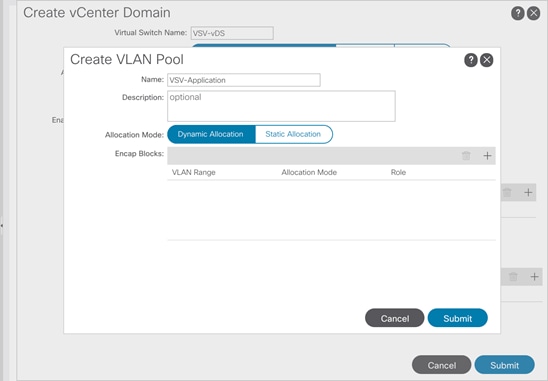Close the Create VLAN Pool dialog
This screenshot has height=381, width=548.
click(x=486, y=60)
